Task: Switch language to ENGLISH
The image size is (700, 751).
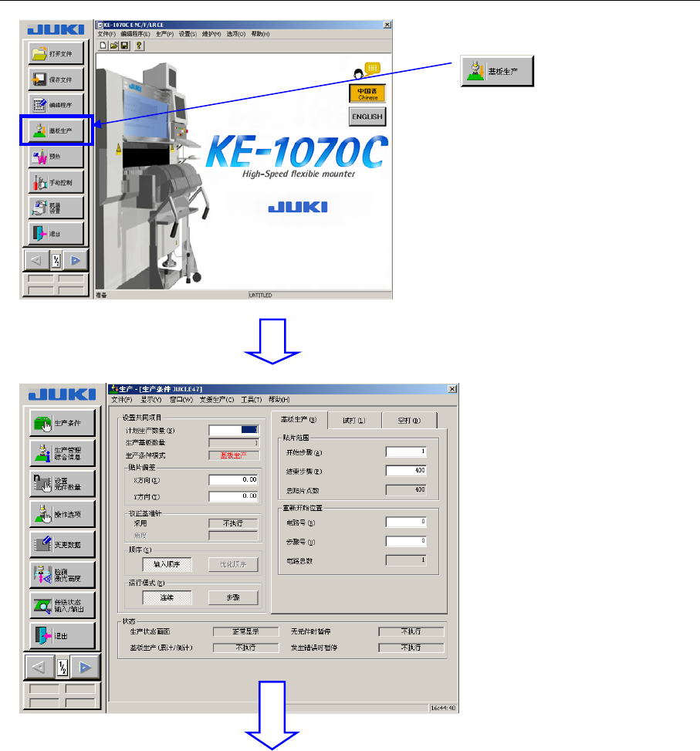Action: pos(367,117)
